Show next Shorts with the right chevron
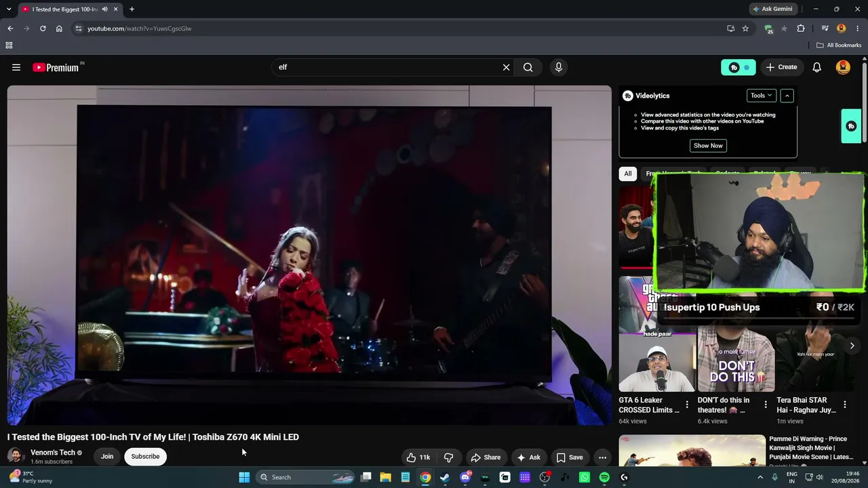The image size is (868, 488). tap(852, 346)
